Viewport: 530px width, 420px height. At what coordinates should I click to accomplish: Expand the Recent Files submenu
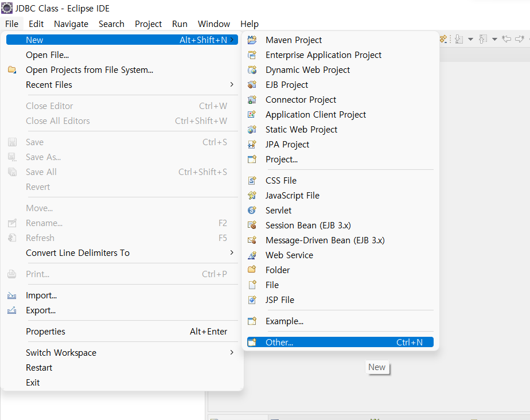click(x=232, y=84)
